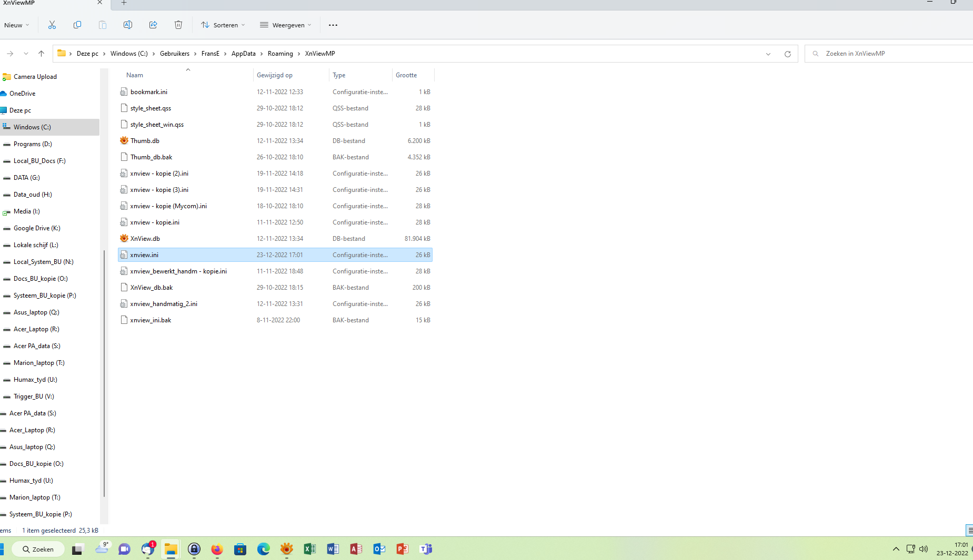973x560 pixels.
Task: Open Firefox from the taskbar
Action: [x=217, y=549]
